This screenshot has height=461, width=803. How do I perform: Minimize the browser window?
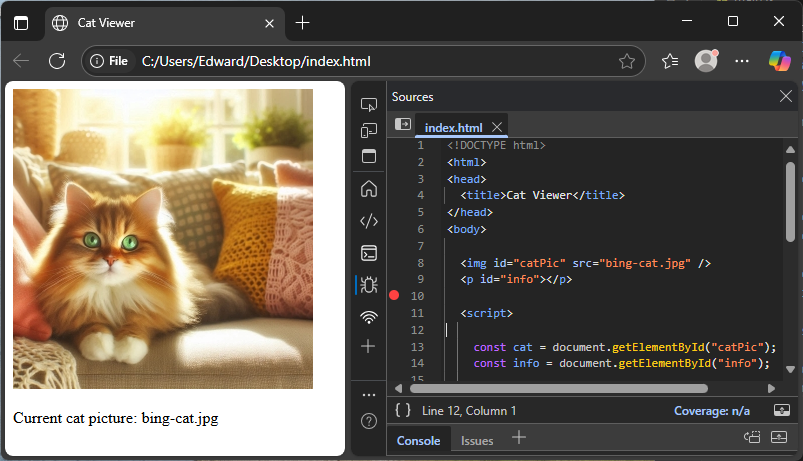[x=687, y=21]
